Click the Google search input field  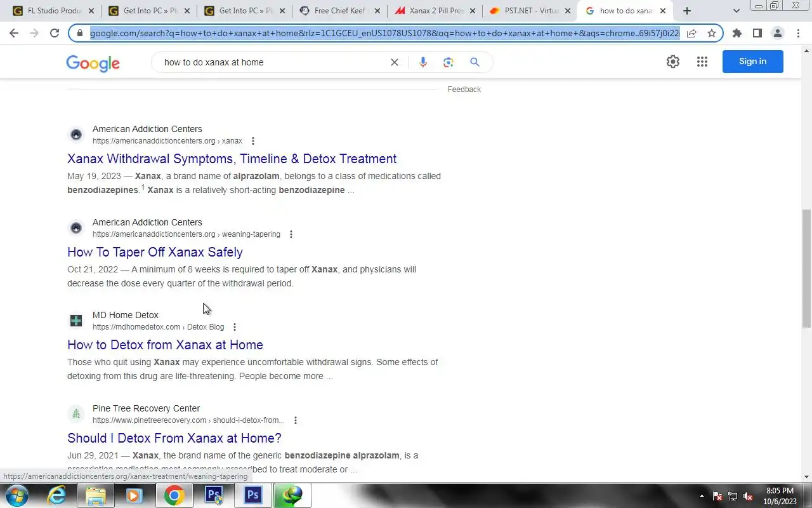[x=273, y=62]
